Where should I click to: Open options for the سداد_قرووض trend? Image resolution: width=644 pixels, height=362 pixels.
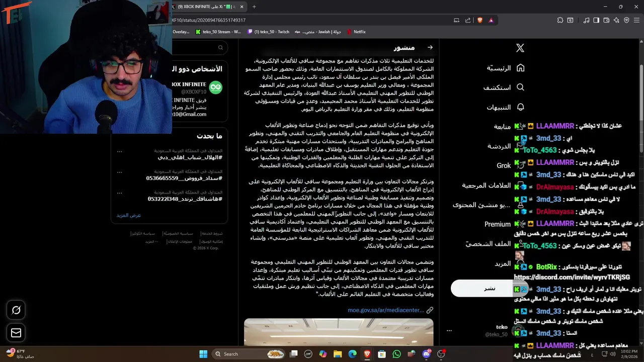coord(119,171)
